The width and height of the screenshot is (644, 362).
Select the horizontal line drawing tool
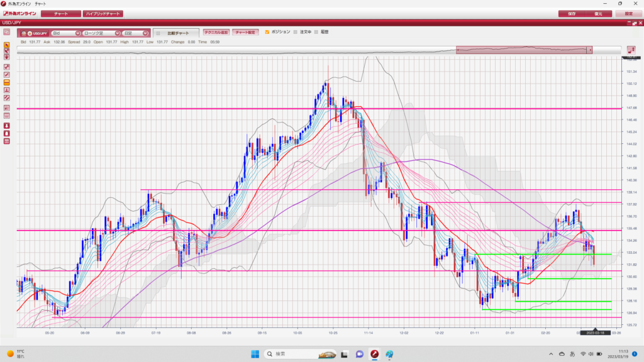tap(6, 82)
